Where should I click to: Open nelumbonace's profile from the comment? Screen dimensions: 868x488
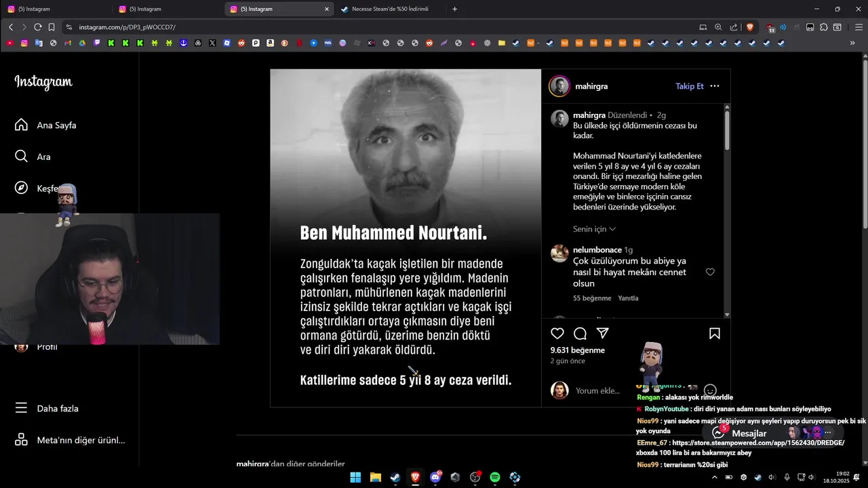point(597,250)
